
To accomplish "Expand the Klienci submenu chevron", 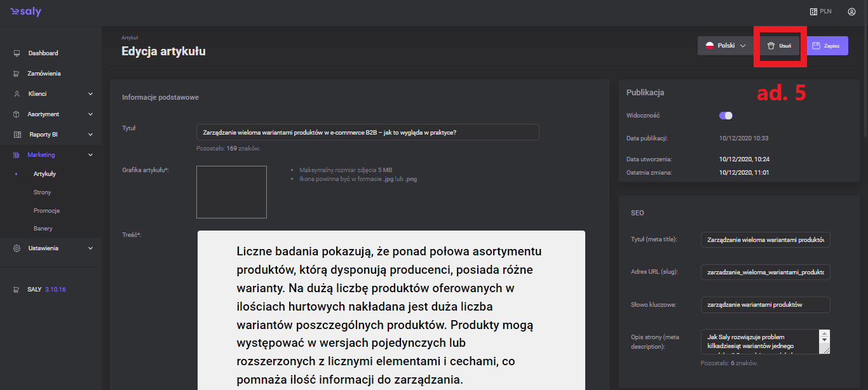I will (x=90, y=94).
